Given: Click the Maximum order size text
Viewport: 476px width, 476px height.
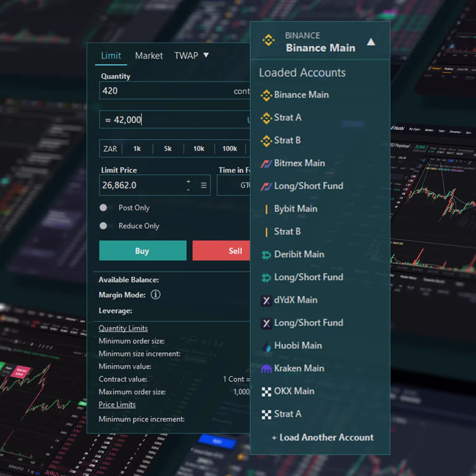Looking at the screenshot, I should coord(132,392).
